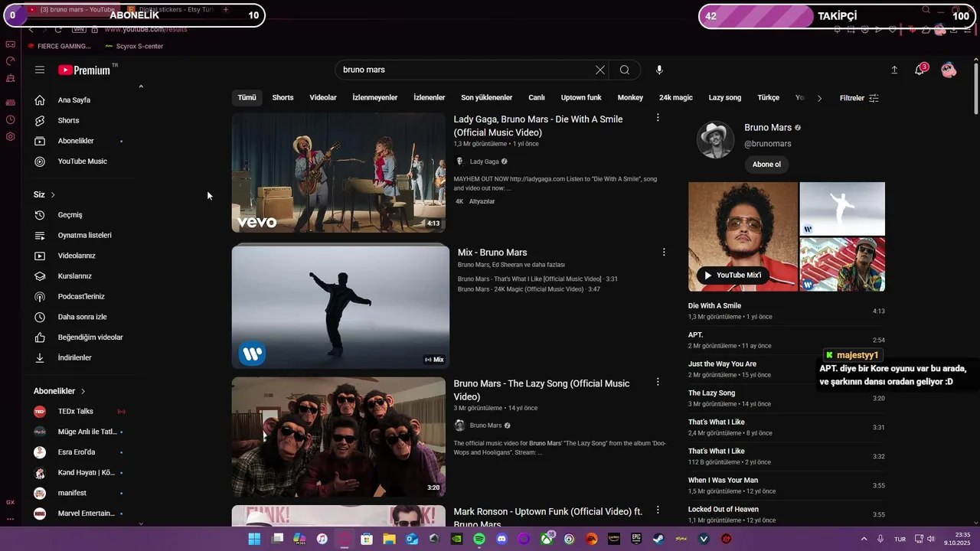
Task: Select the Canlı filter chip
Action: click(x=537, y=98)
